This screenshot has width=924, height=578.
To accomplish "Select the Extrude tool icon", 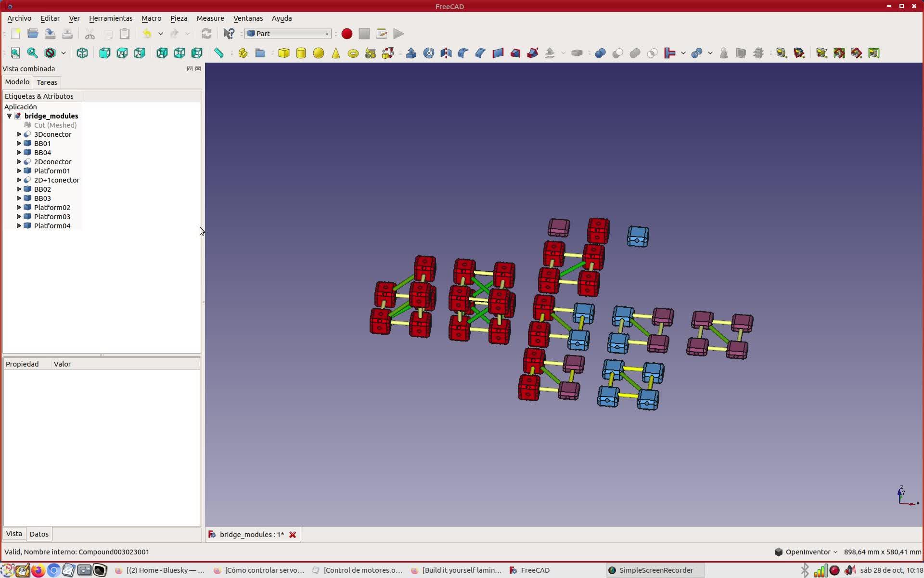I will 411,53.
